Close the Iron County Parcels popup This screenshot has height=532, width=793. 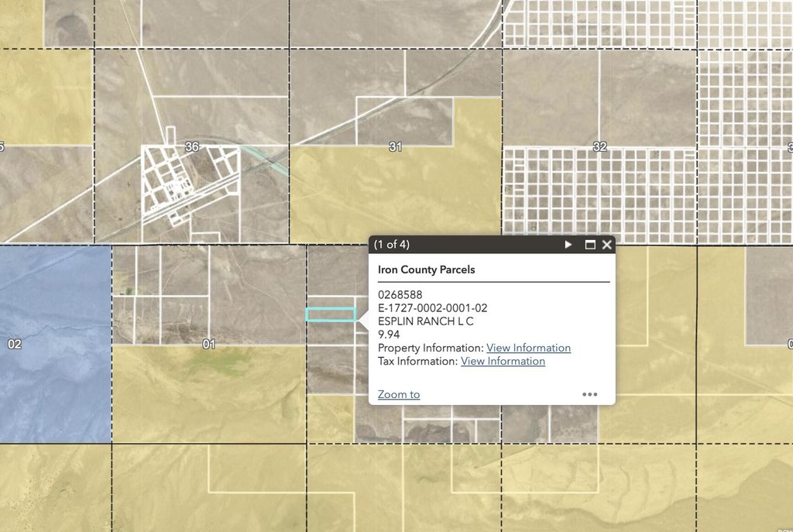click(x=607, y=245)
